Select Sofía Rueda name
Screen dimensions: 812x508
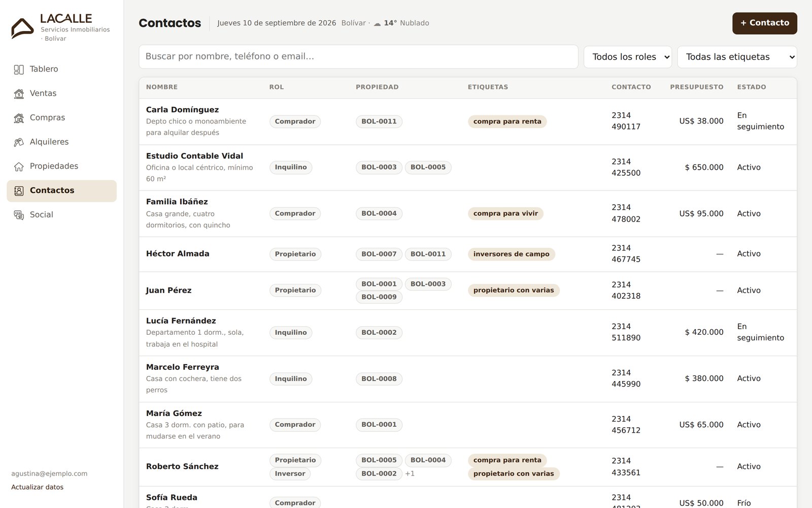click(x=172, y=498)
